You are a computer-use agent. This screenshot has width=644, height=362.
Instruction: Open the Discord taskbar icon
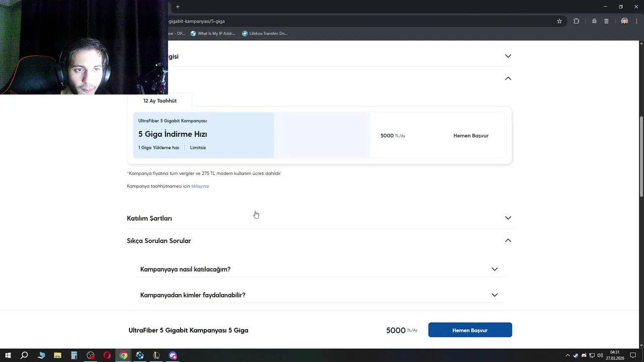(x=173, y=355)
